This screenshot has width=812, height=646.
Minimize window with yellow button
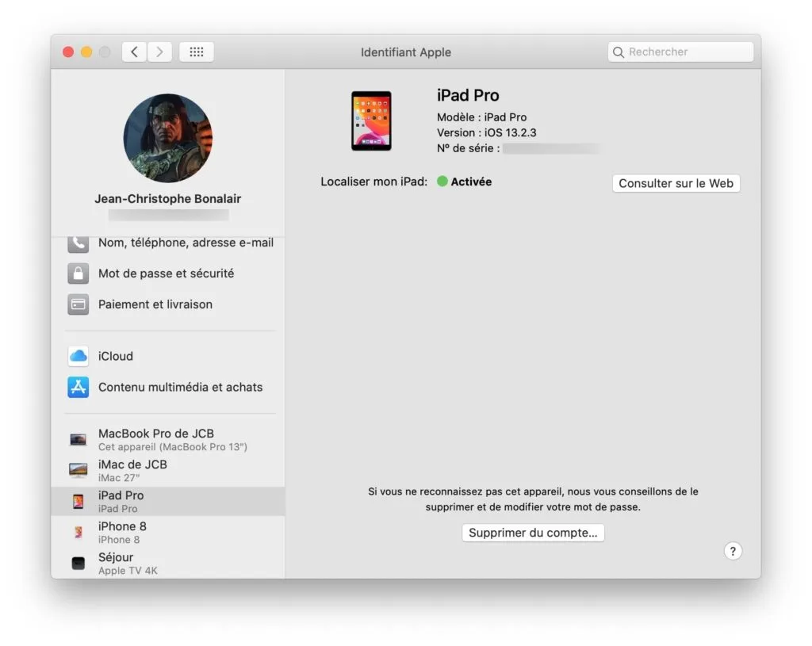point(86,52)
